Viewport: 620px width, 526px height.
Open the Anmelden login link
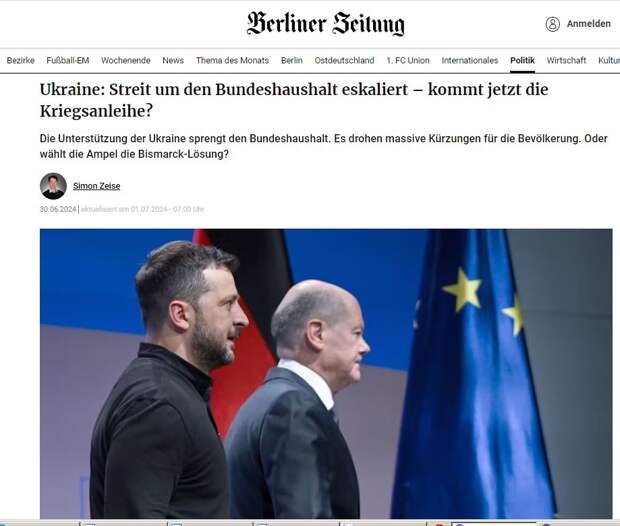click(588, 24)
